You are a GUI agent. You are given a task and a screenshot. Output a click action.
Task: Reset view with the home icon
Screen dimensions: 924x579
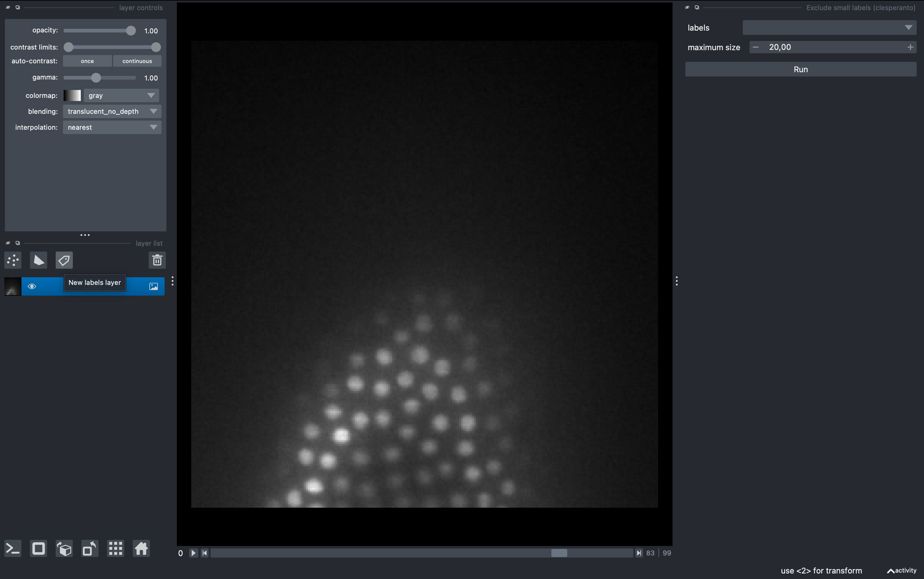point(141,548)
